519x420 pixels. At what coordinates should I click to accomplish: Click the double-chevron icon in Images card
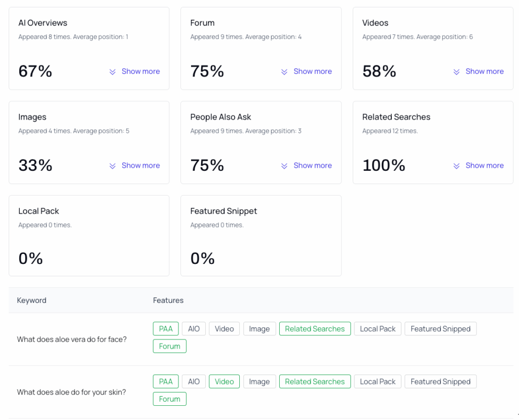(113, 166)
